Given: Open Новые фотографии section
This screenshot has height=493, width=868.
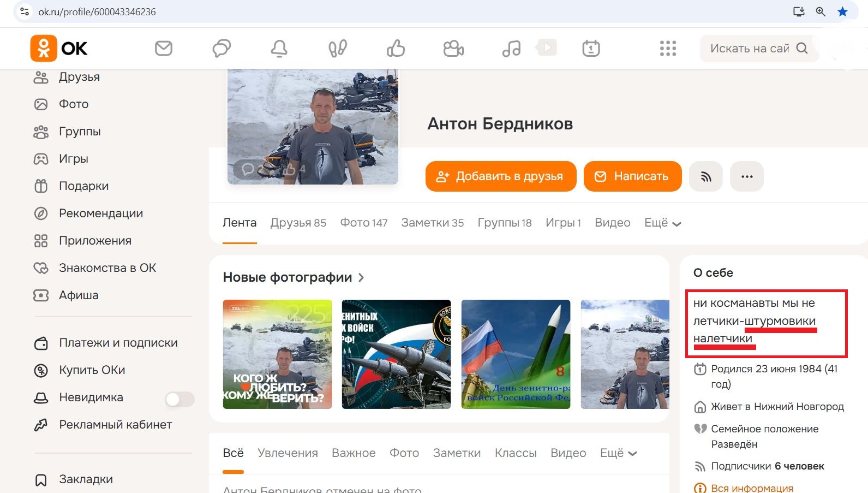Looking at the screenshot, I should [x=294, y=277].
